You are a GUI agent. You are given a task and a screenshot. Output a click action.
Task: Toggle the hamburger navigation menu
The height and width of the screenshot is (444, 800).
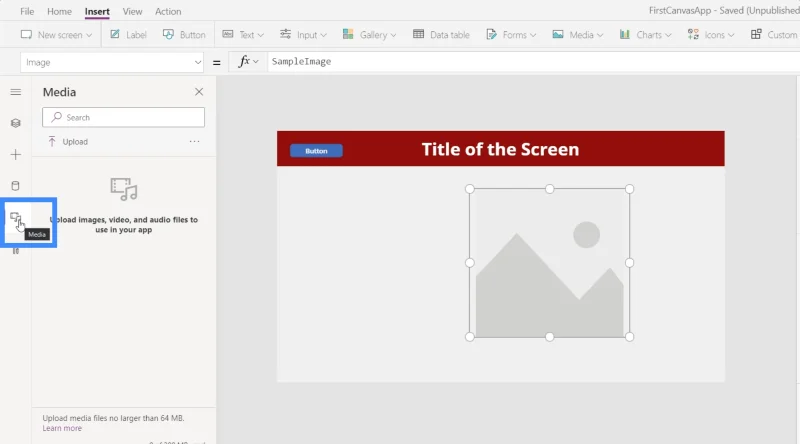[x=16, y=92]
